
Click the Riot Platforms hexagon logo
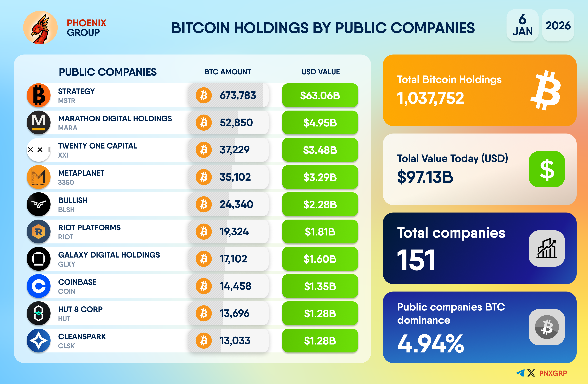[39, 232]
